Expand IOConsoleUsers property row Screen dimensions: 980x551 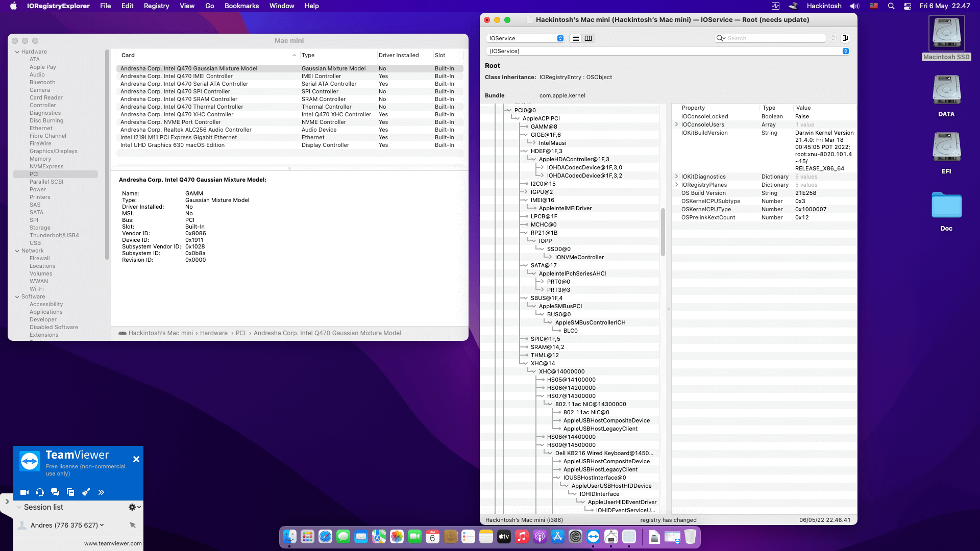pyautogui.click(x=677, y=124)
